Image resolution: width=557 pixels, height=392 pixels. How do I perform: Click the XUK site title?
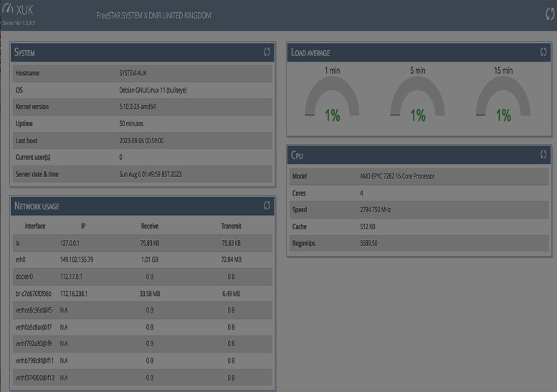click(x=25, y=11)
